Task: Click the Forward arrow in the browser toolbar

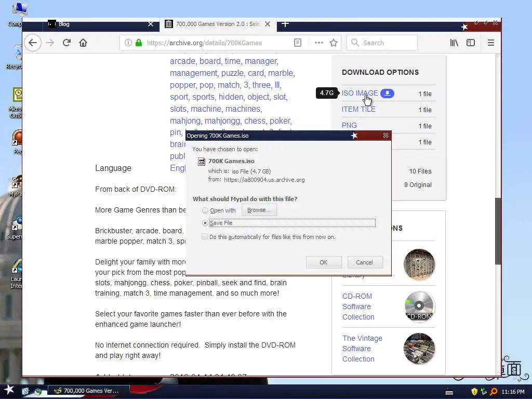Action: point(50,43)
